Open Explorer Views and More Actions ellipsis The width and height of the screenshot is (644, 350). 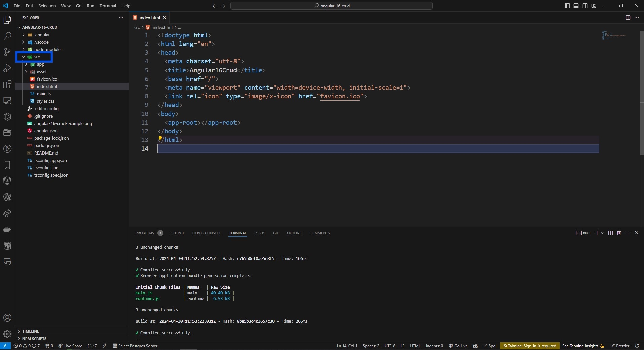click(121, 18)
